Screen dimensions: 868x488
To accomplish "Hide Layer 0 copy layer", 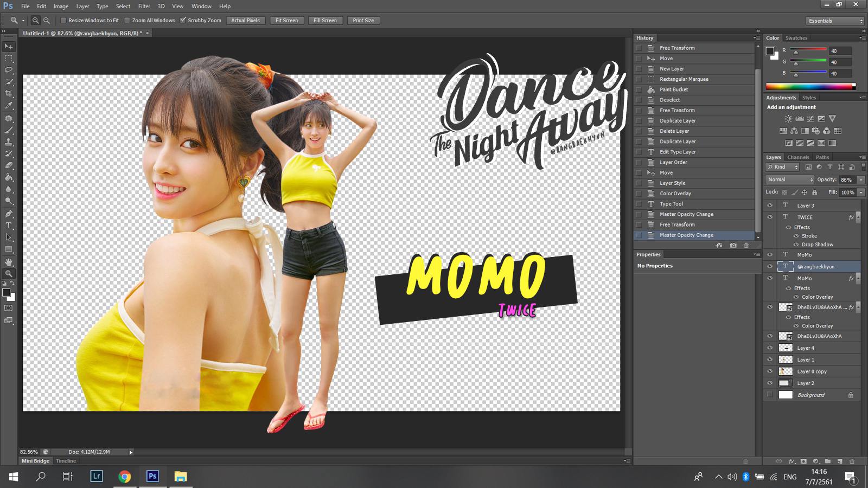I will tap(770, 371).
